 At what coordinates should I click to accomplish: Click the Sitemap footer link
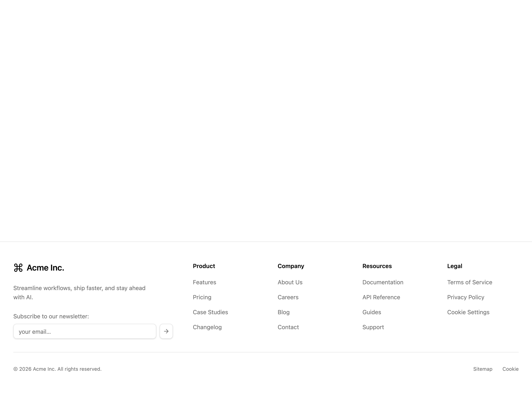(483, 369)
